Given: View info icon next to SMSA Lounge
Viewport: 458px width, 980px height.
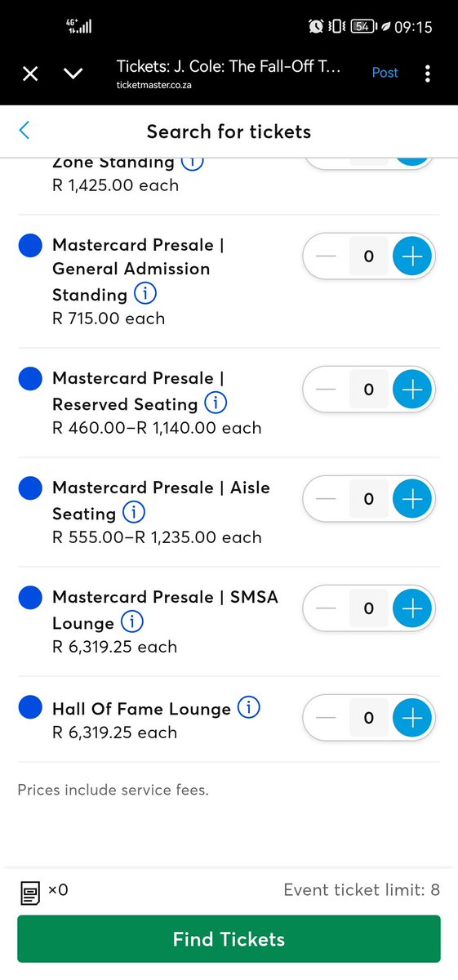Looking at the screenshot, I should 131,621.
